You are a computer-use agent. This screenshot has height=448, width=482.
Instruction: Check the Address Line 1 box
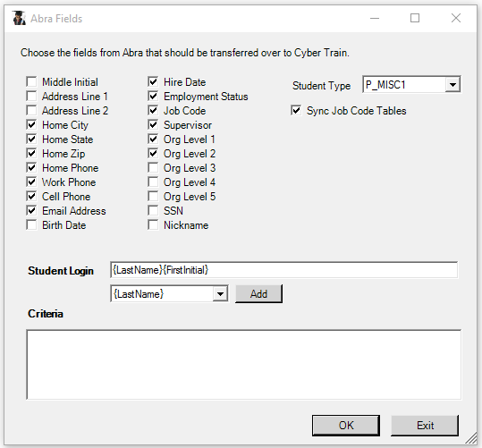point(31,97)
